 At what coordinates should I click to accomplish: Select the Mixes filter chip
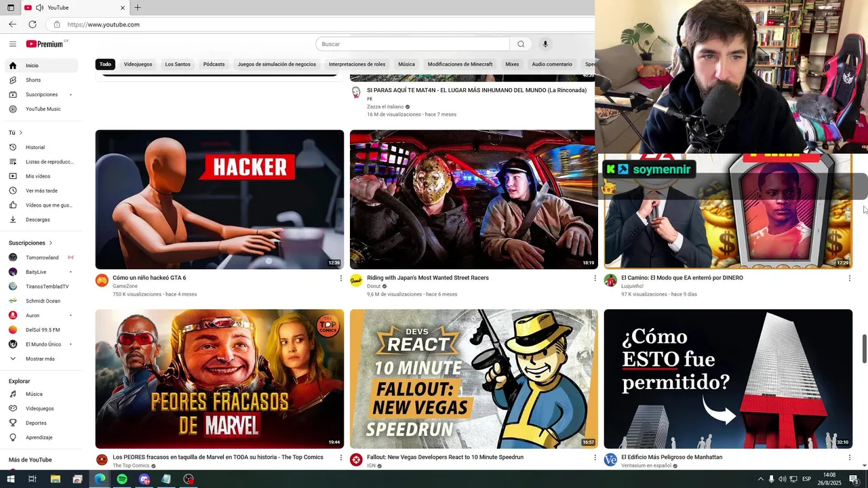[x=512, y=64]
